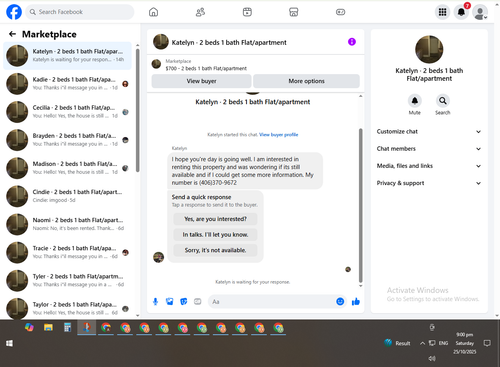This screenshot has width=500, height=367.
Task: Show hidden tray icons chevron
Action: (422, 343)
